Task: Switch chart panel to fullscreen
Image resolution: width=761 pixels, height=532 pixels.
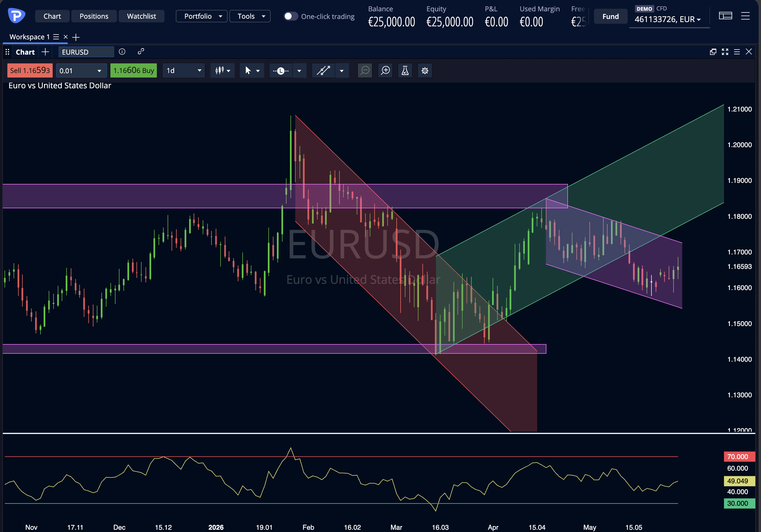Action: 725,52
